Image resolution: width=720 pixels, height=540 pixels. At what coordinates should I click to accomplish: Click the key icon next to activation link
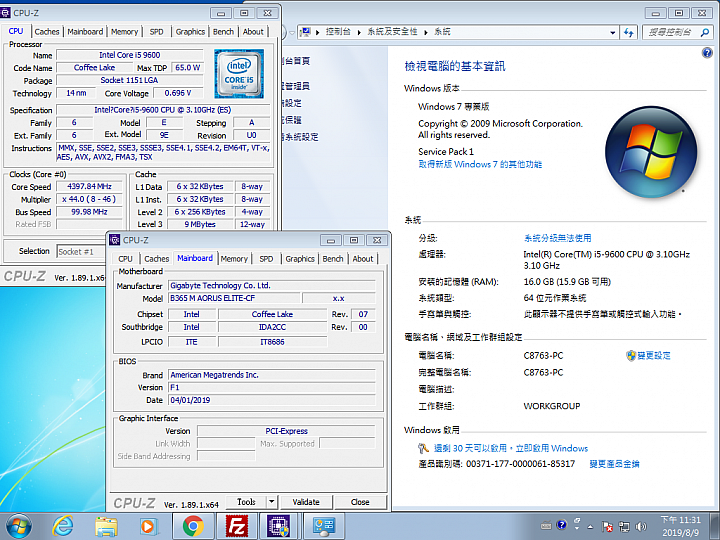(423, 448)
